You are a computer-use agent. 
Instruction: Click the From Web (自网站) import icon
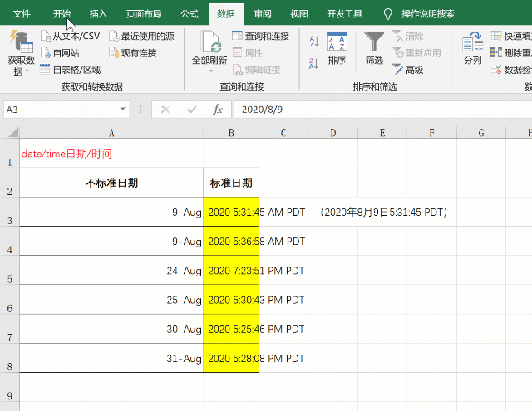[46, 53]
